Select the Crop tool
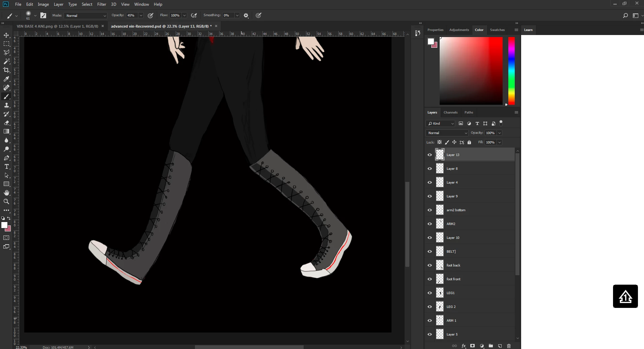Viewport: 644px width, 349px height. point(6,70)
